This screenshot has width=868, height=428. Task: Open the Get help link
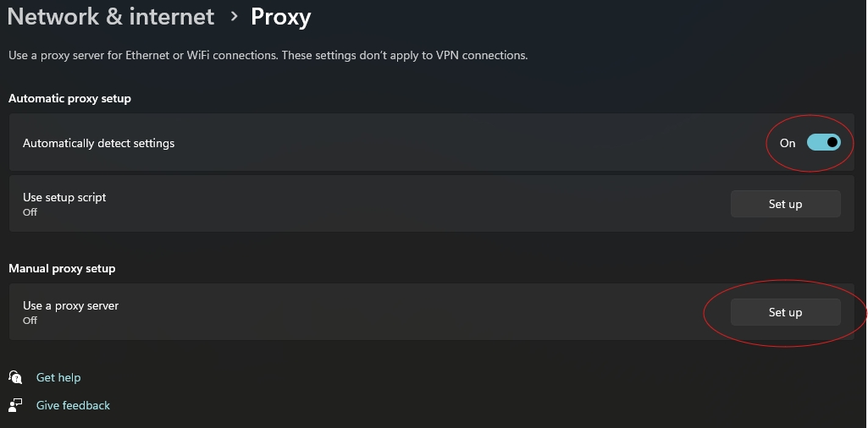click(x=58, y=377)
